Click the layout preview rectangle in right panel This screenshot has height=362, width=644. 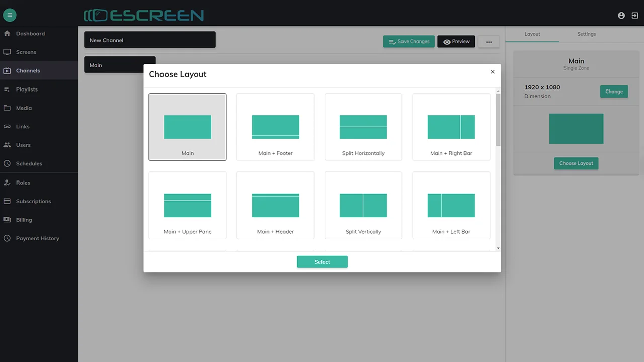coord(576,129)
